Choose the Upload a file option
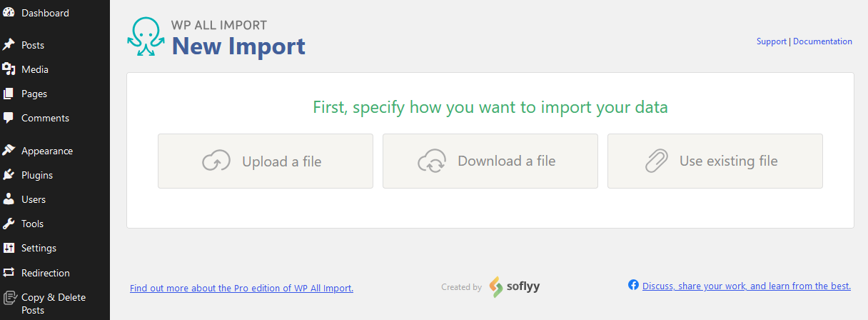 266,161
